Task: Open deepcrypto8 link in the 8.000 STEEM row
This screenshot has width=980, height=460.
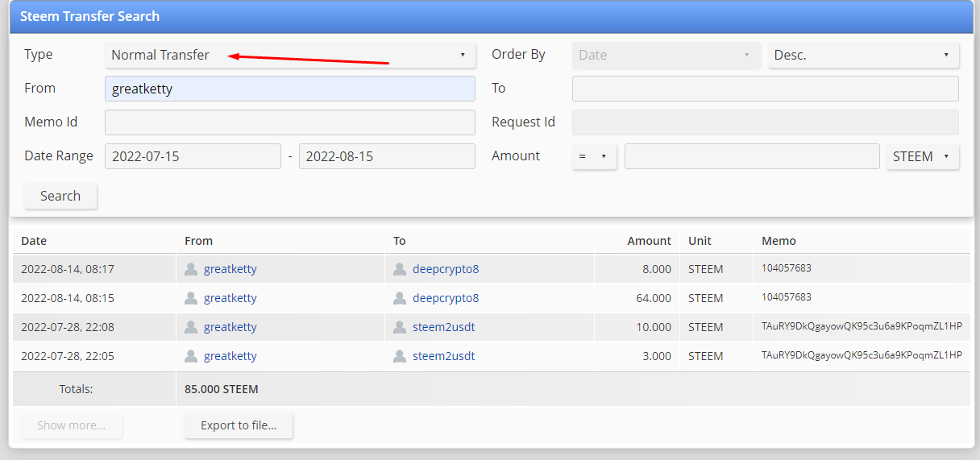Action: [446, 269]
